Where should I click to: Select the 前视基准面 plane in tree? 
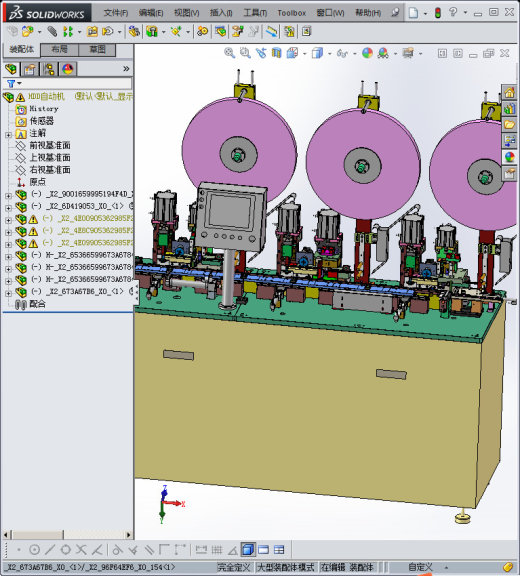coord(50,145)
